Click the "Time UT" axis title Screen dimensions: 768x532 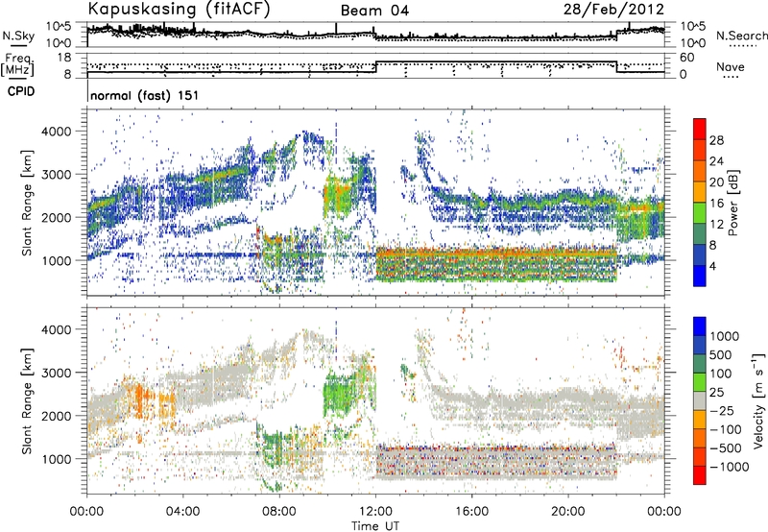click(x=375, y=525)
